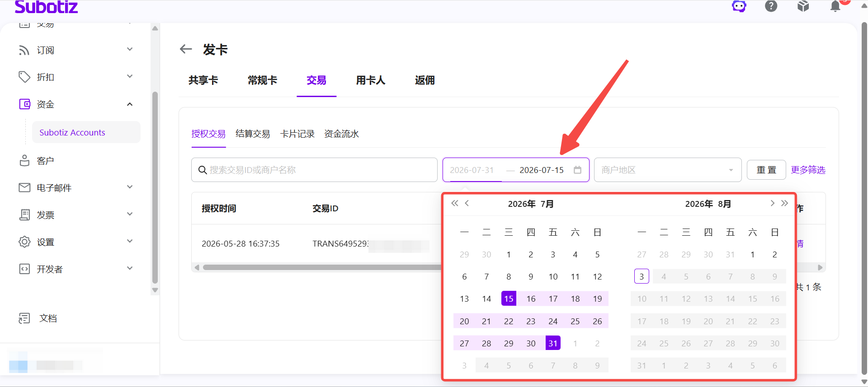Switch to the 共享卡 tab
This screenshot has width=868, height=387.
coord(203,80)
